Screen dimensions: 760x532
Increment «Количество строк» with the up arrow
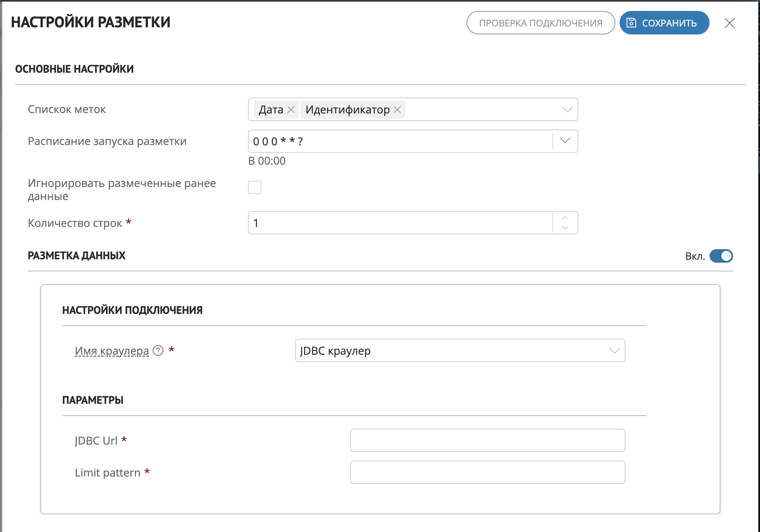565,218
